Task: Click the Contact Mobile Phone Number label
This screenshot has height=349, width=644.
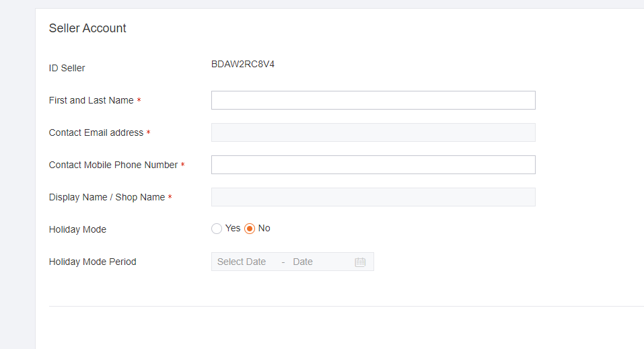Action: [113, 165]
